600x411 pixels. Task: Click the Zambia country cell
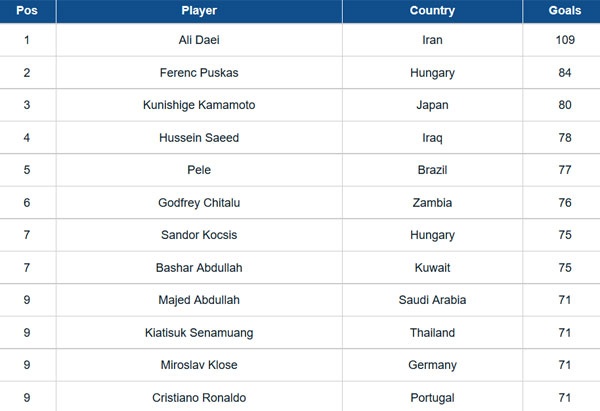(x=432, y=203)
